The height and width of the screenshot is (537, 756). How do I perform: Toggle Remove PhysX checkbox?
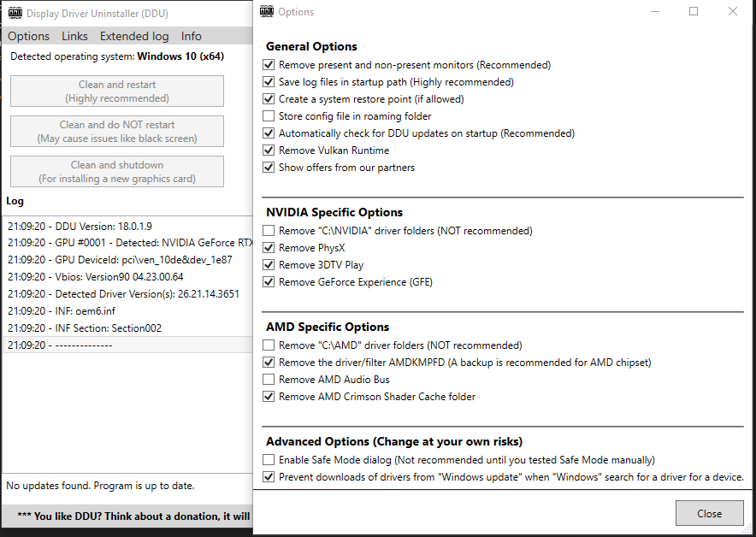(269, 248)
